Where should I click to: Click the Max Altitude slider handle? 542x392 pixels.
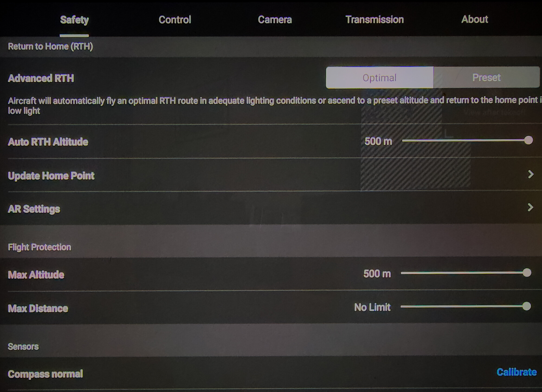pyautogui.click(x=527, y=273)
